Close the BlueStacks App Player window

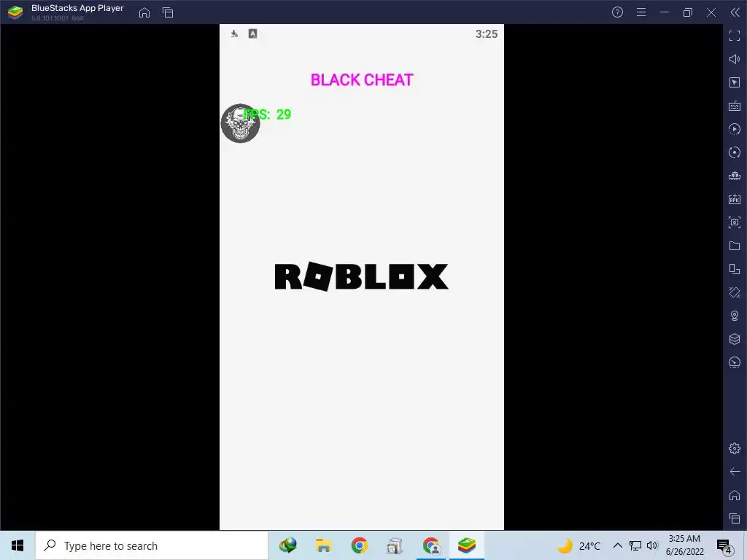pyautogui.click(x=711, y=12)
